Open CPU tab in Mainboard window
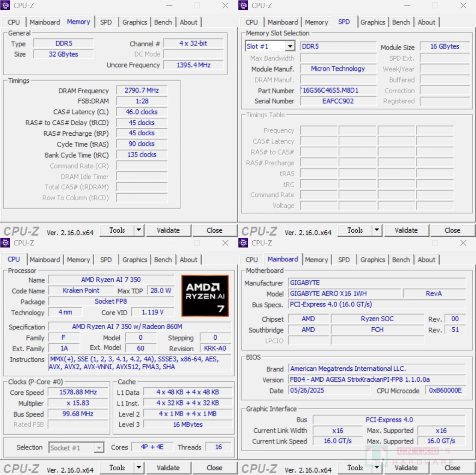The height and width of the screenshot is (475, 476). pos(252,260)
